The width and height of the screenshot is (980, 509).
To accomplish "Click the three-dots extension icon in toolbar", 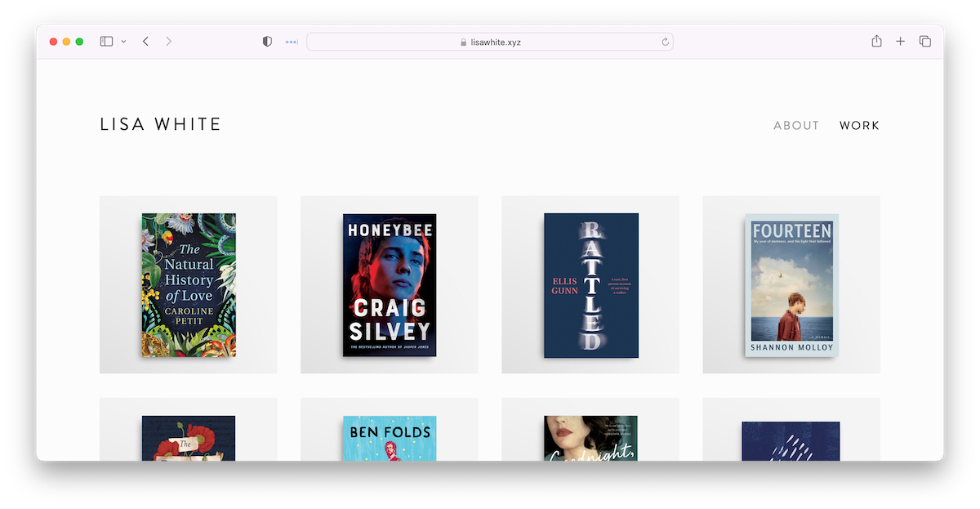I will [292, 42].
